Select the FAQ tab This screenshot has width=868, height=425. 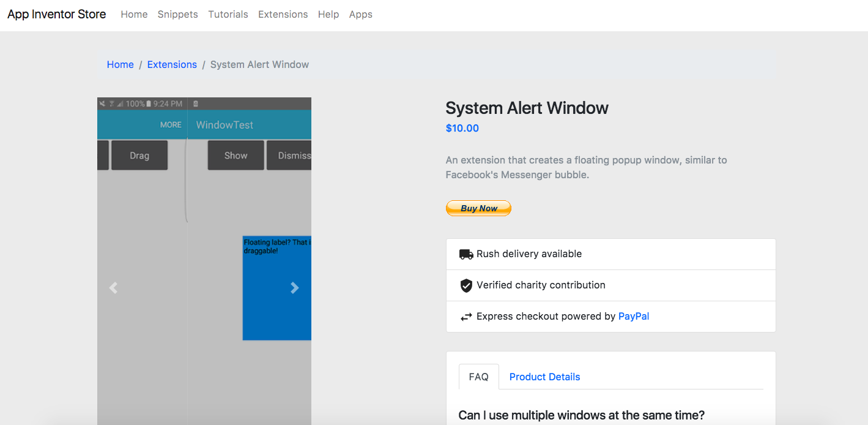478,377
